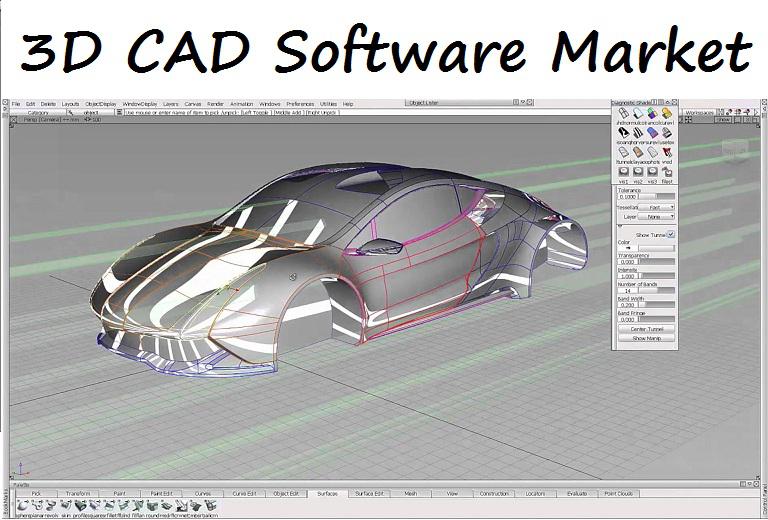Switch to the Point Clouds tab
This screenshot has height=520, width=768.
[619, 494]
